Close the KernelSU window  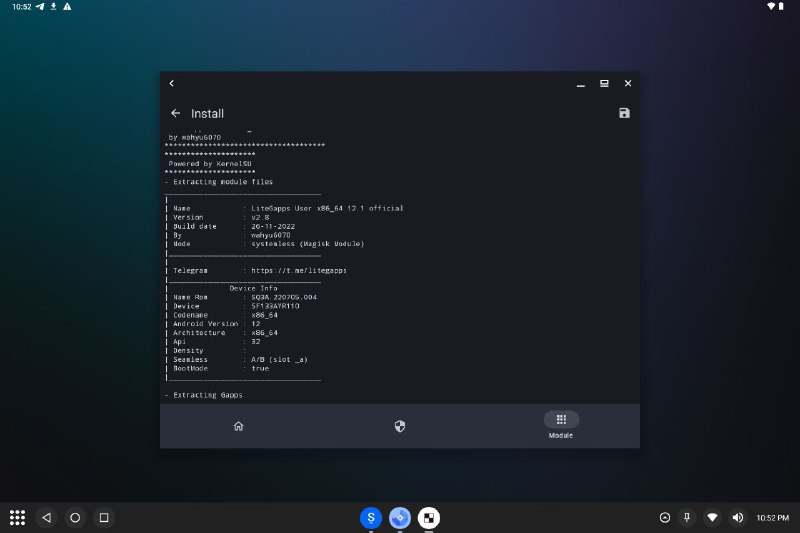coord(628,83)
